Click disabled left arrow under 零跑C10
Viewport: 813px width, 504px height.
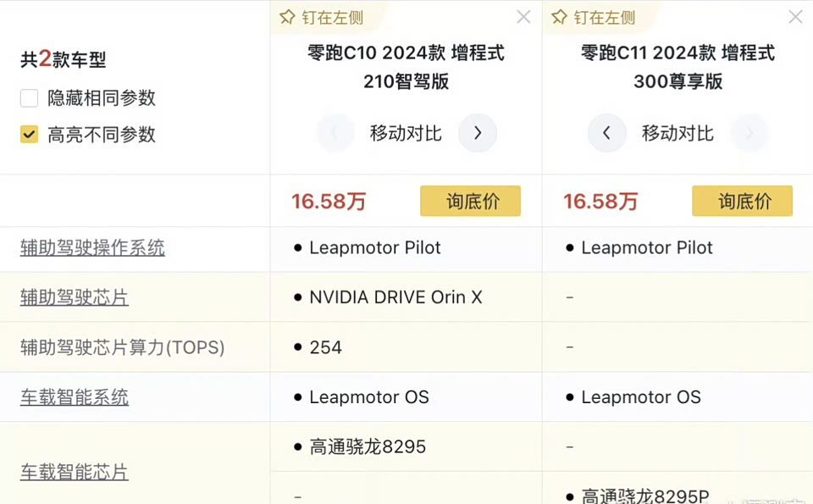pyautogui.click(x=335, y=133)
